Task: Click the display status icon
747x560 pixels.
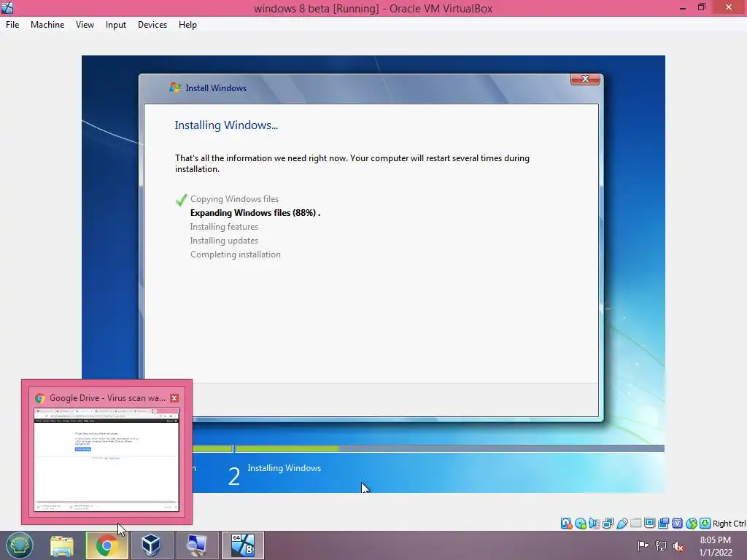Action: click(649, 524)
